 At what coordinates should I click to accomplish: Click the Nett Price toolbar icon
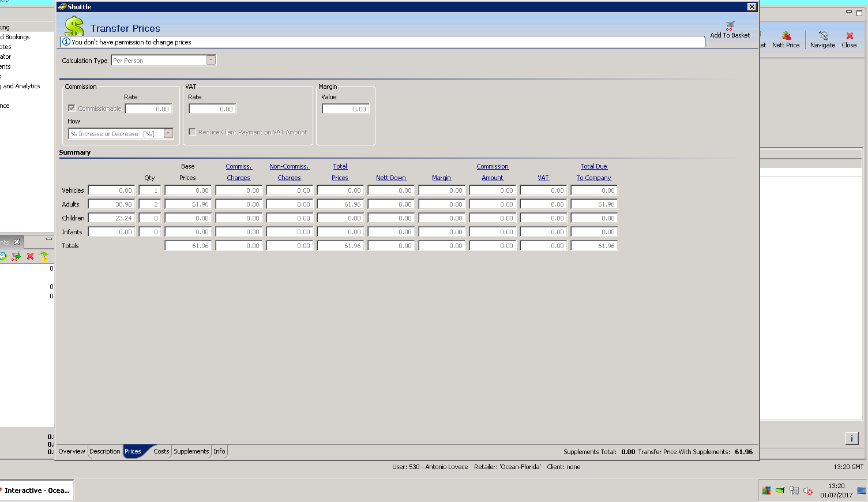tap(786, 36)
